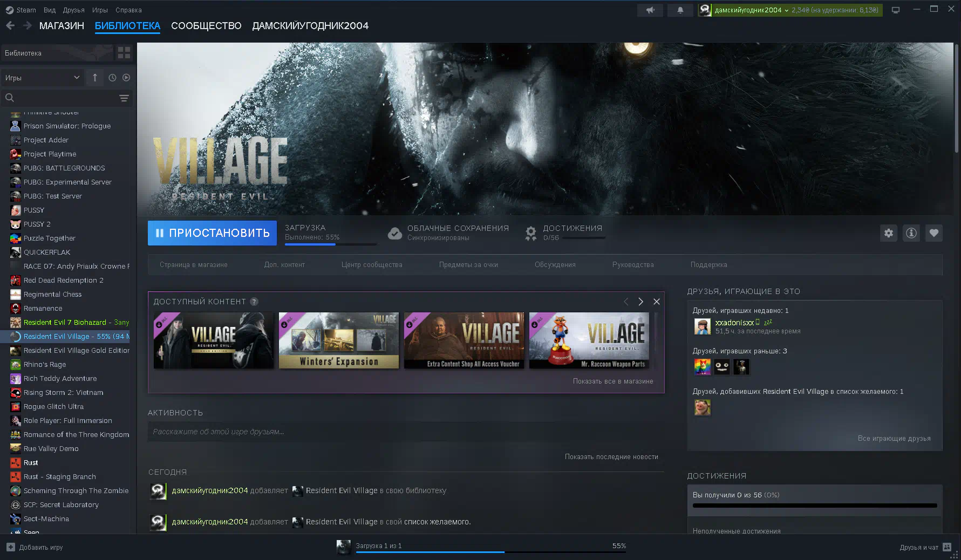Screen dimensions: 961x560
Task: Open available content help question mark
Action: point(254,302)
